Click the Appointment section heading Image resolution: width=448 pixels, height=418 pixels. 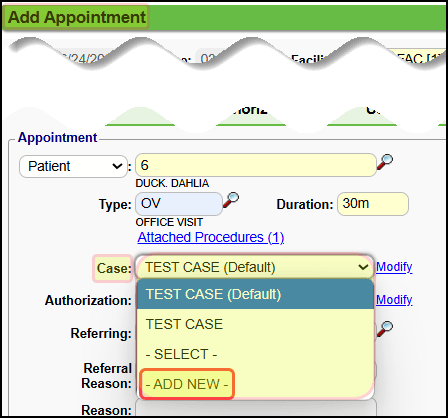click(57, 137)
